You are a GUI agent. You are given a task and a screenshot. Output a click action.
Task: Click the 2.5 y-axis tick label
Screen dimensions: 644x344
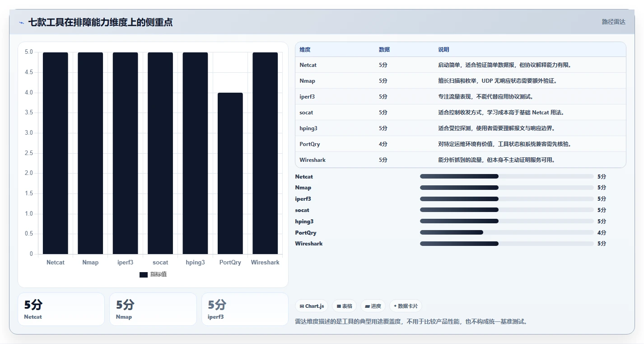click(x=29, y=153)
